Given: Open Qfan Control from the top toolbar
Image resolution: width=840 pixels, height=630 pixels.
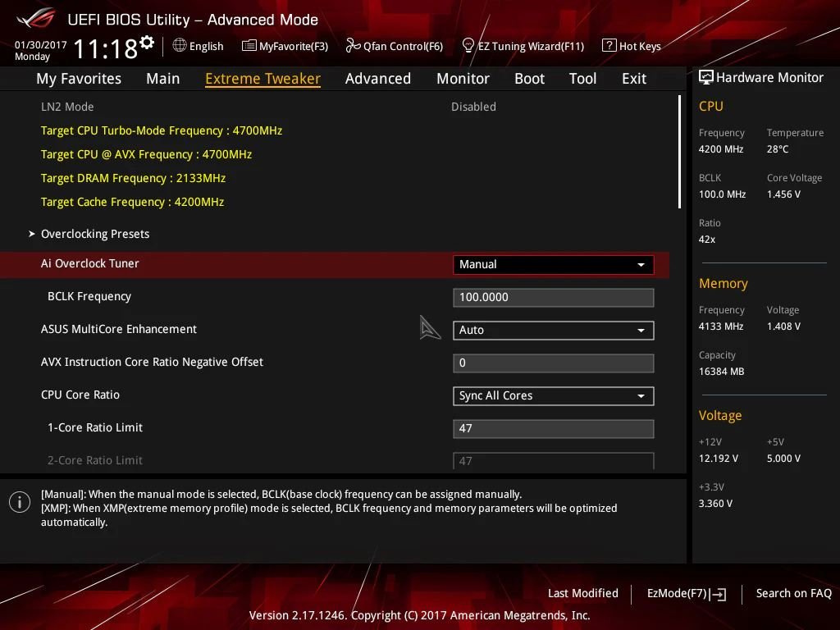Looking at the screenshot, I should coord(394,46).
